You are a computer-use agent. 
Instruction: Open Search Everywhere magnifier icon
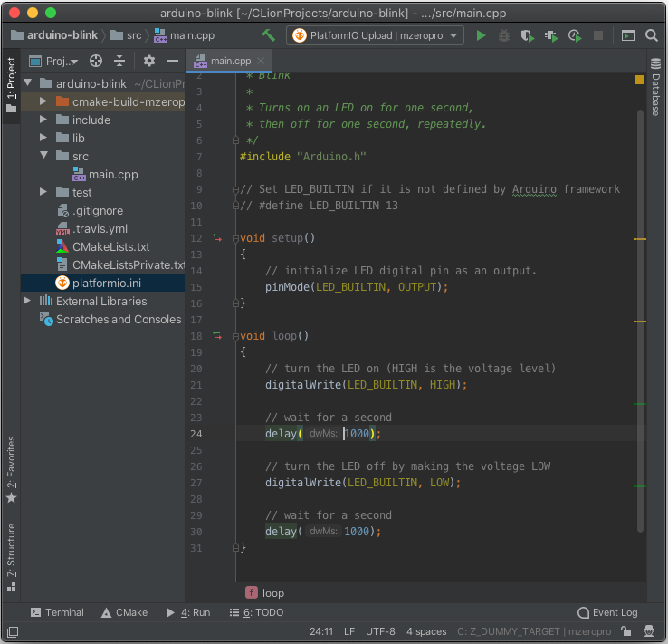[x=652, y=35]
